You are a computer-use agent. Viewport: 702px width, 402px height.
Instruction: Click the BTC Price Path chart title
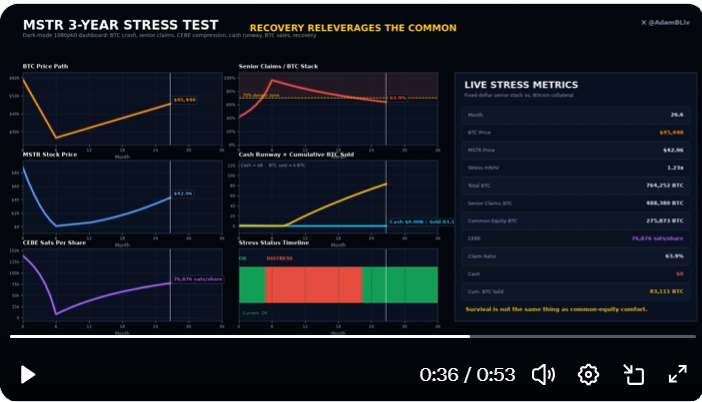click(x=45, y=66)
